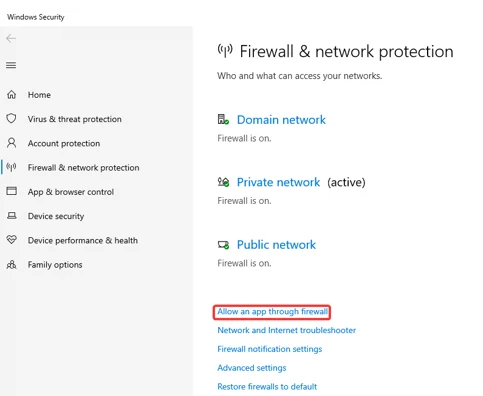Click the Account protection person icon
The width and height of the screenshot is (483, 396).
coord(11,143)
